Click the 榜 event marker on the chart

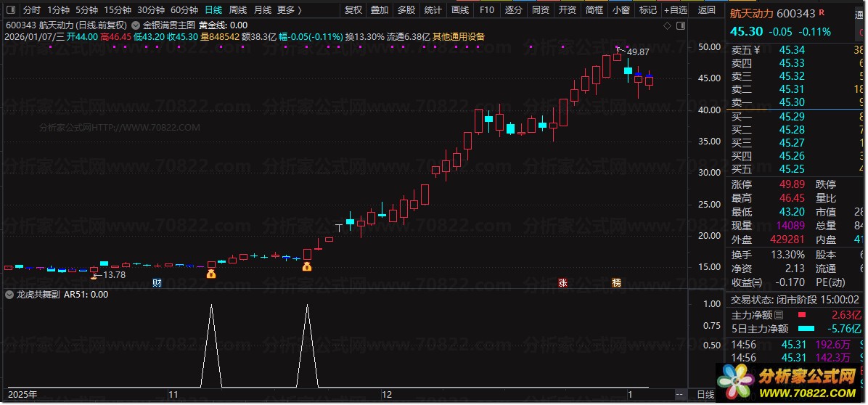pos(616,283)
